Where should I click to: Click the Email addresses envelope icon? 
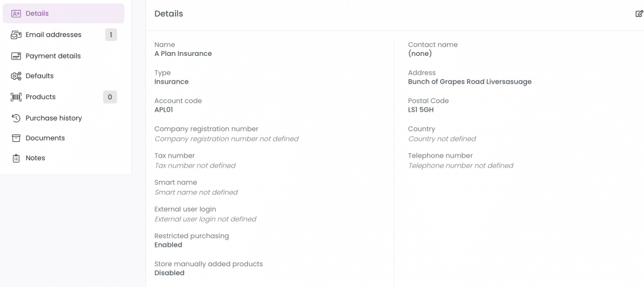coord(16,35)
